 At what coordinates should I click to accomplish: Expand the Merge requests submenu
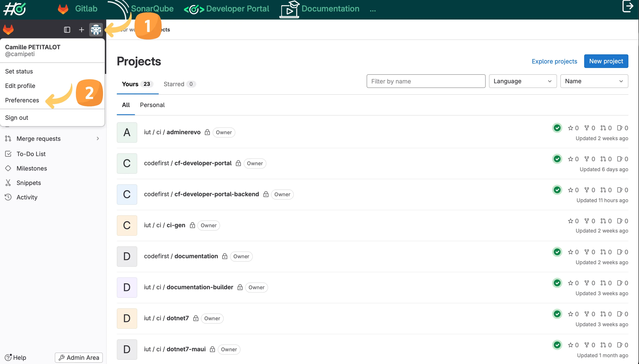click(x=98, y=138)
